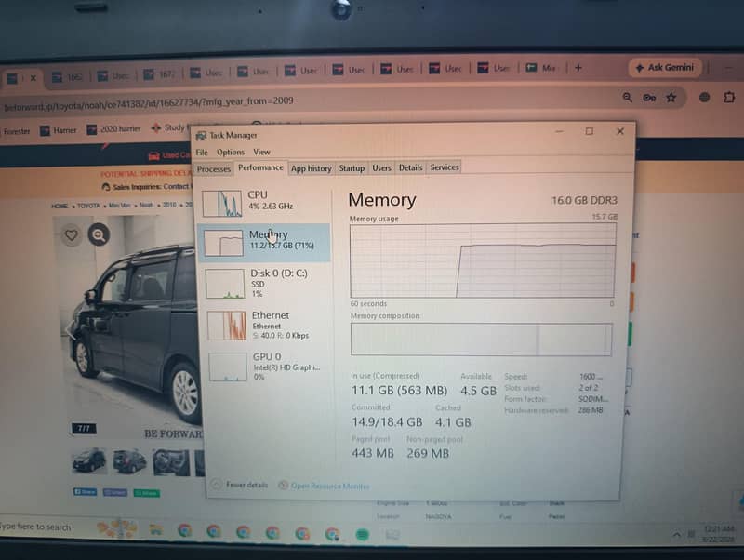The image size is (744, 560).
Task: Open the Users tab
Action: pos(381,167)
